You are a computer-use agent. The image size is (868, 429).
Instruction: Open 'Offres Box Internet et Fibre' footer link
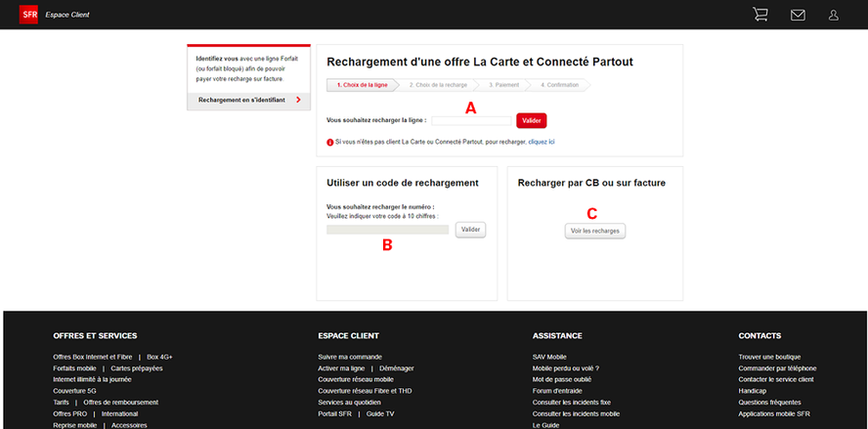[93, 357]
